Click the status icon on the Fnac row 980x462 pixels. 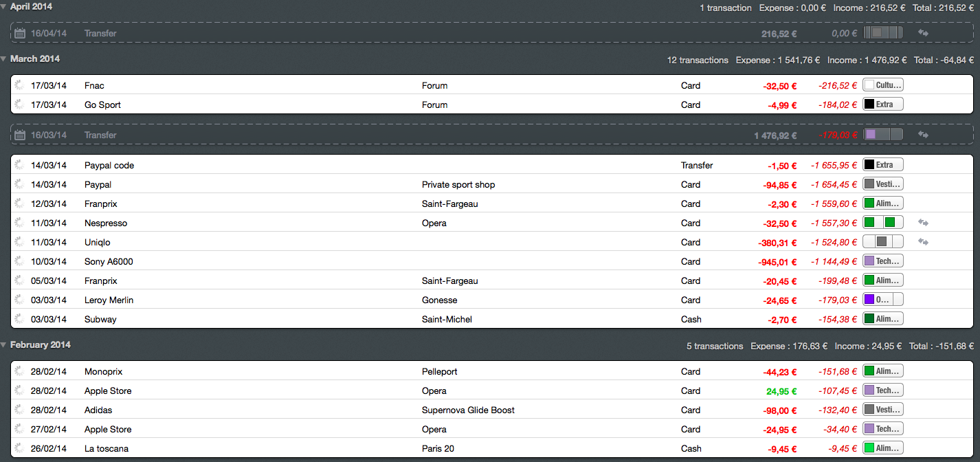coord(19,85)
